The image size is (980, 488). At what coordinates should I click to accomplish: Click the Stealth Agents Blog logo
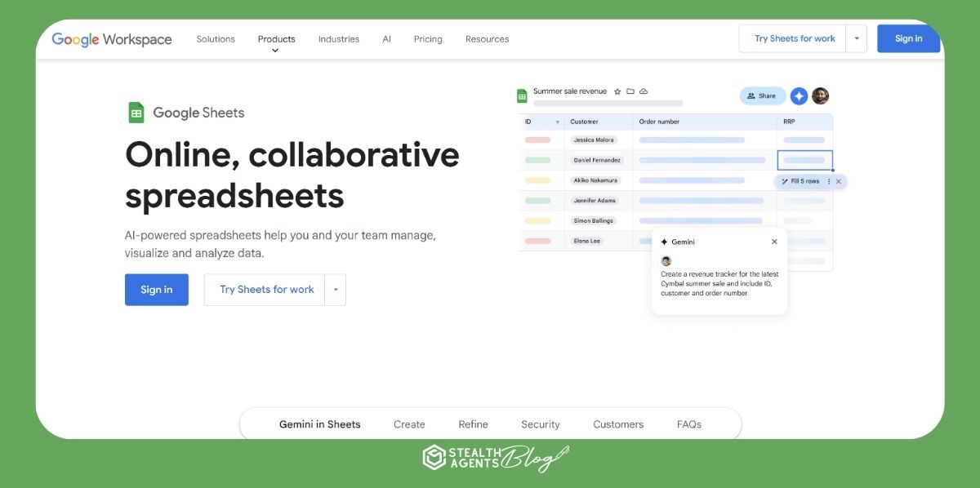point(493,458)
